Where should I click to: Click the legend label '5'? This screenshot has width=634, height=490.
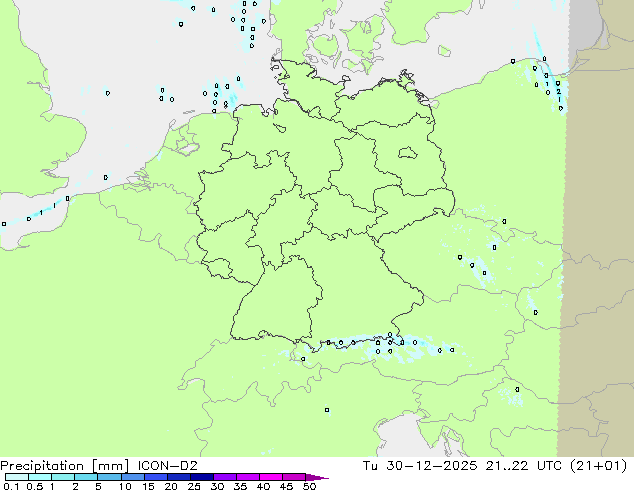pyautogui.click(x=98, y=486)
